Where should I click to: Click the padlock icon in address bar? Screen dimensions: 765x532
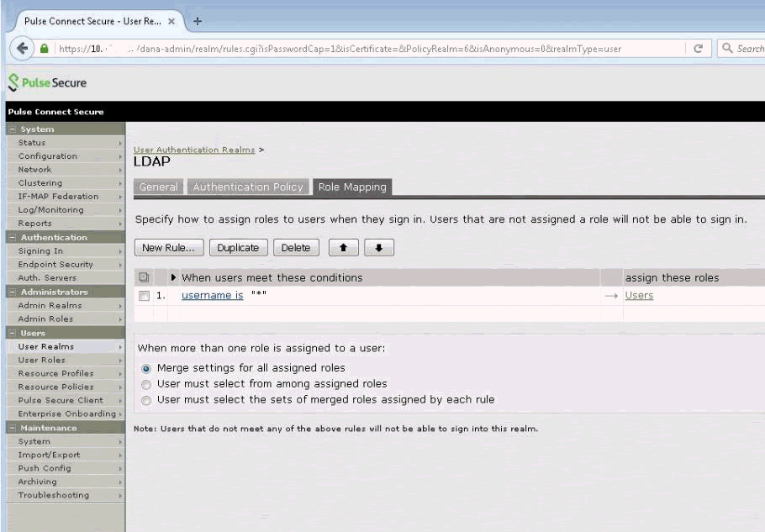click(x=45, y=49)
